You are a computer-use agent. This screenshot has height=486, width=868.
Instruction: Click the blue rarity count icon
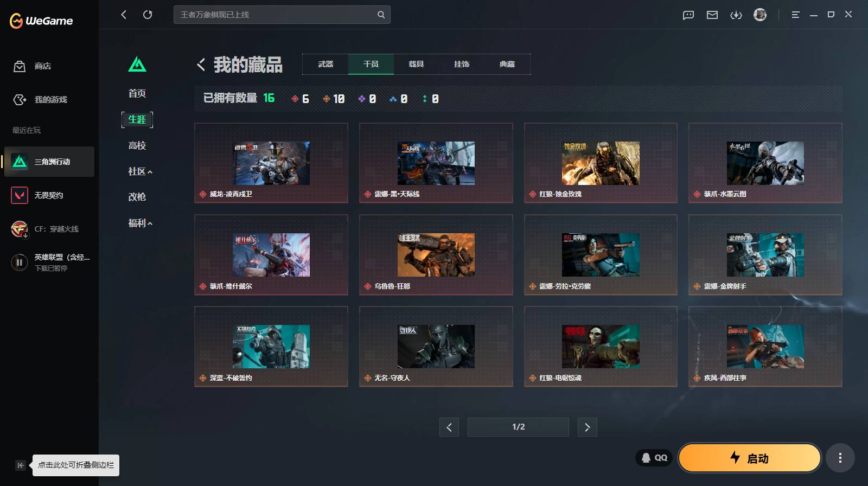click(393, 99)
